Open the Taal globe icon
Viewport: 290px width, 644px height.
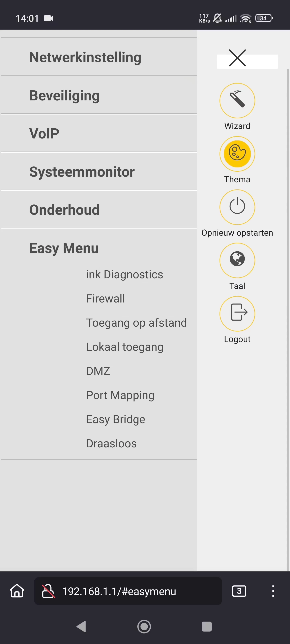pos(237,260)
